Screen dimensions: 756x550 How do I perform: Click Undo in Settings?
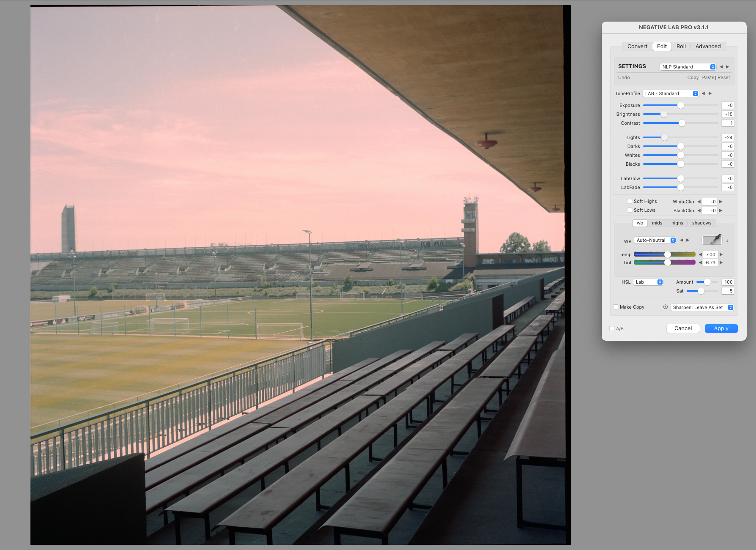pos(624,77)
